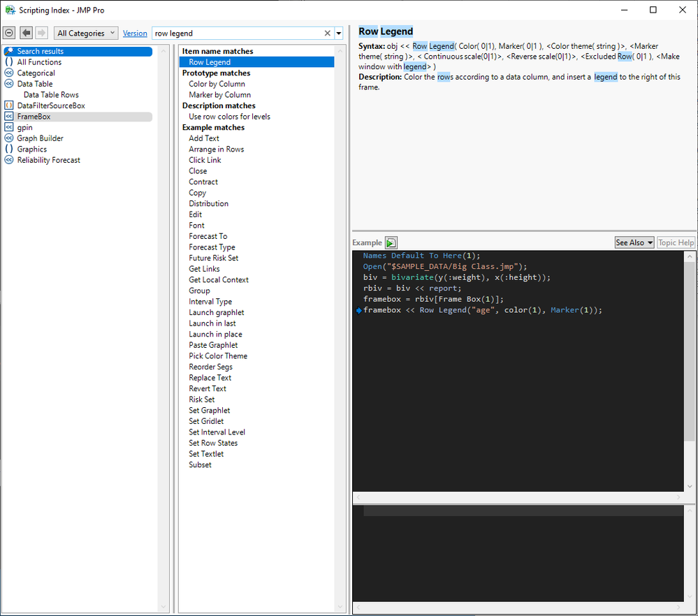
Task: Click the circled minus icon in the toolbar
Action: coord(9,33)
